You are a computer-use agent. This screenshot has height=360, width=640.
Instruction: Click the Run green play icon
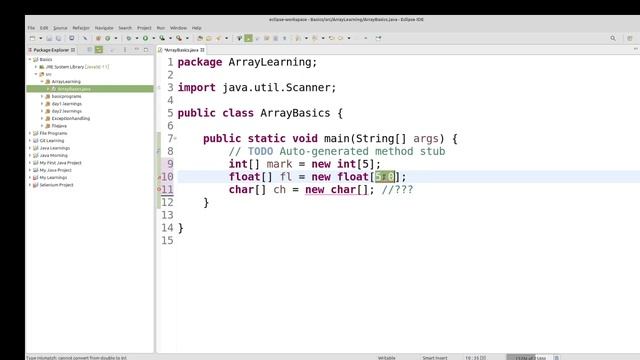point(145,38)
